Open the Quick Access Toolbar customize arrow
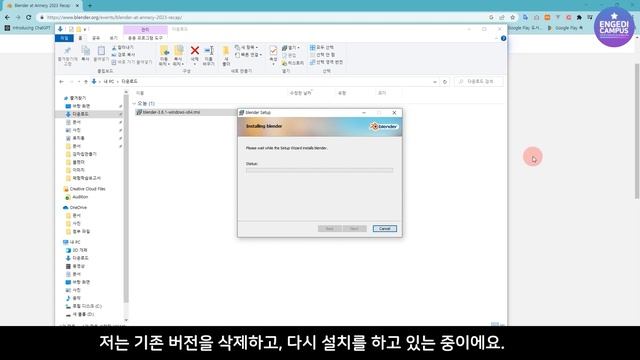 click(85, 29)
